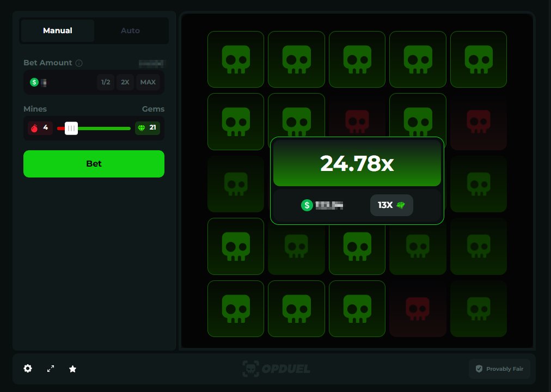
Task: Click the green gem icon beside 21
Action: 142,128
